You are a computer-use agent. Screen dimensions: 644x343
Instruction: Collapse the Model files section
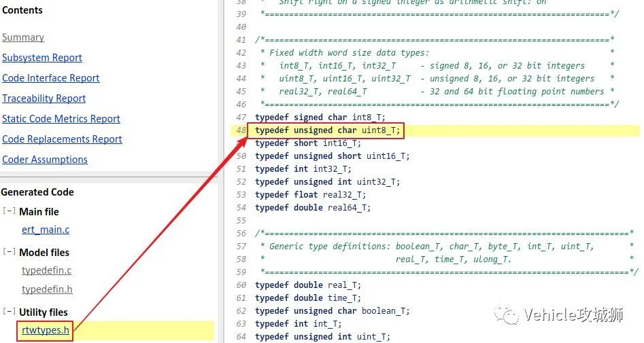pyautogui.click(x=9, y=251)
